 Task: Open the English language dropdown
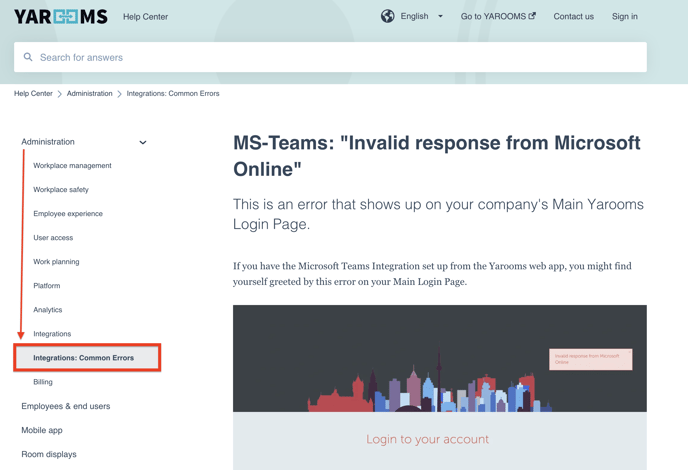421,16
